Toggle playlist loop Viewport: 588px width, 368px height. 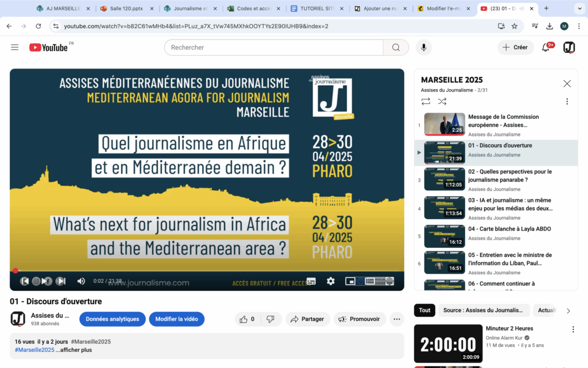coord(425,101)
